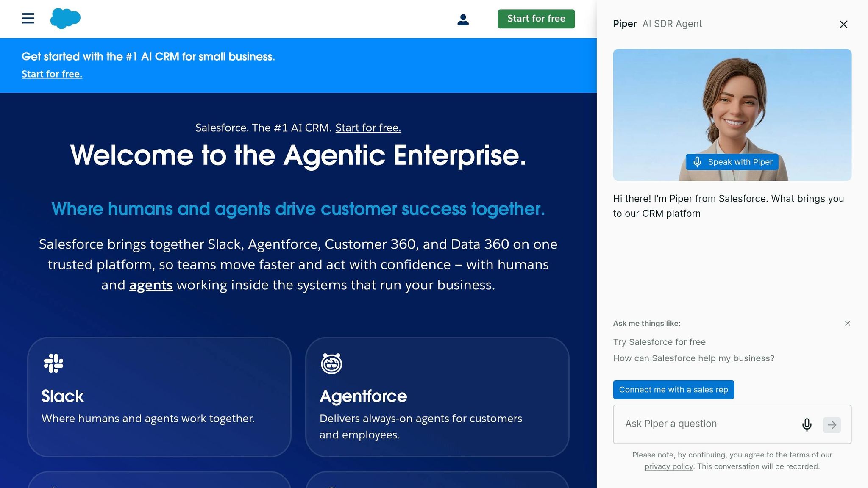Open the hamburger navigation menu
The height and width of the screenshot is (488, 868).
click(27, 19)
